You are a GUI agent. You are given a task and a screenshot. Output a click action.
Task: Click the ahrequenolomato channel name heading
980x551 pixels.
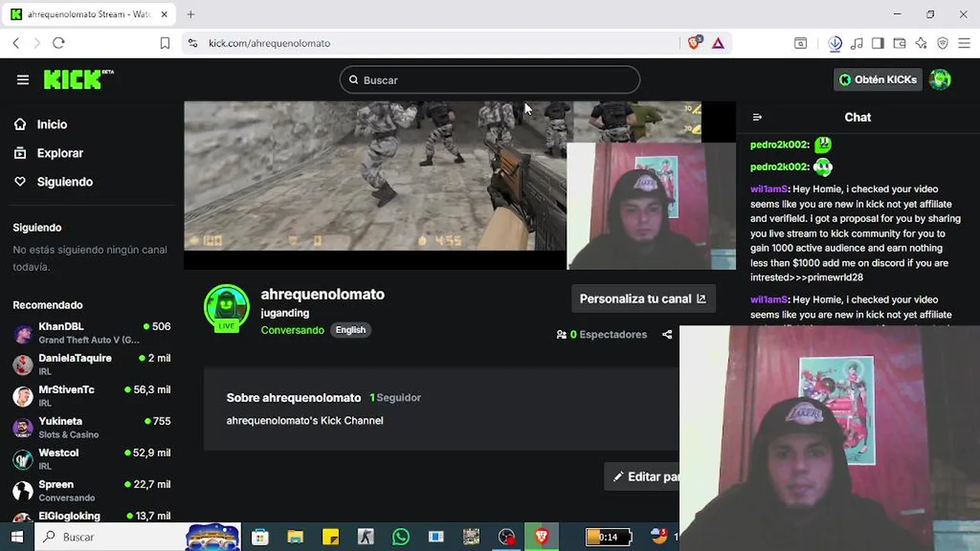point(322,294)
